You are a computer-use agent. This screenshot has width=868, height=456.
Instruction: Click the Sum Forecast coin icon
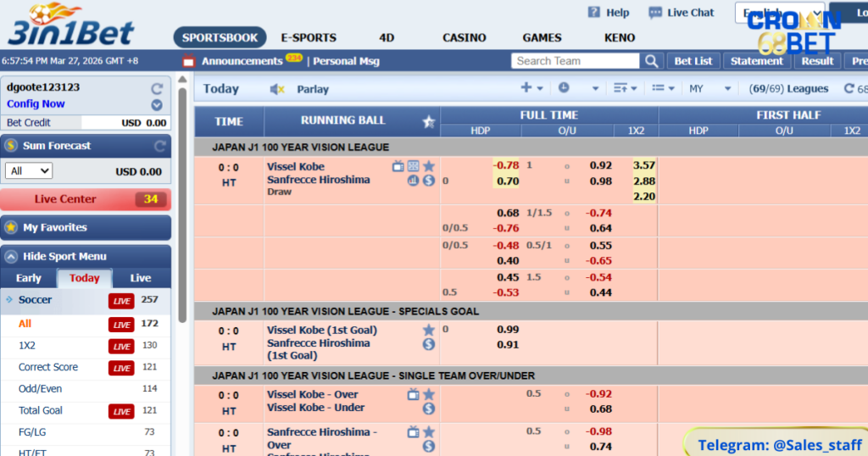point(11,146)
